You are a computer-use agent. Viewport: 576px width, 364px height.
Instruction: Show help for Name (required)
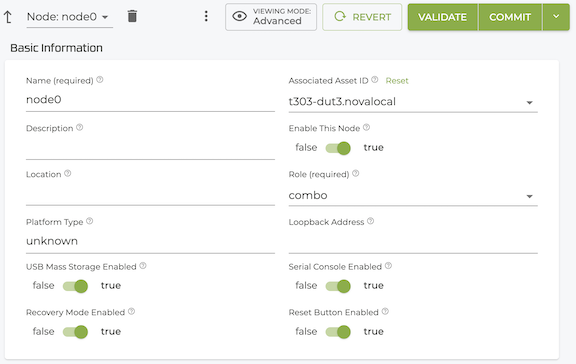pyautogui.click(x=100, y=80)
